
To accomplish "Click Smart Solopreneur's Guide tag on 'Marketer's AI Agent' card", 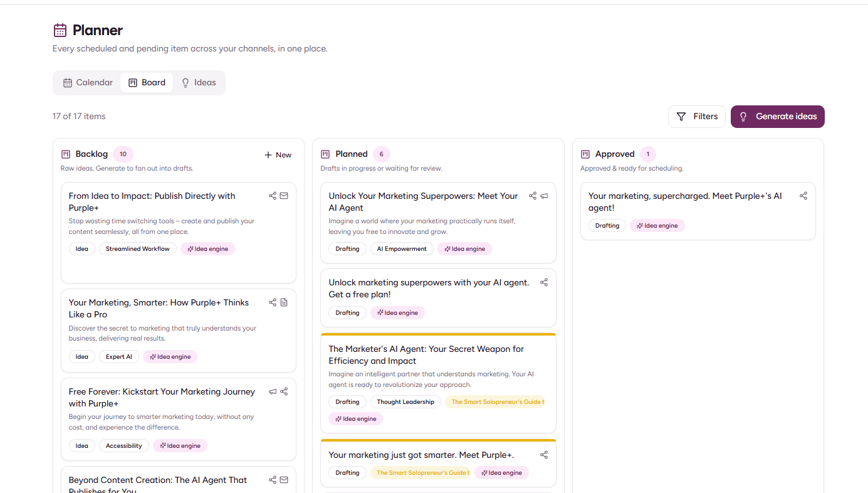I will (x=495, y=402).
